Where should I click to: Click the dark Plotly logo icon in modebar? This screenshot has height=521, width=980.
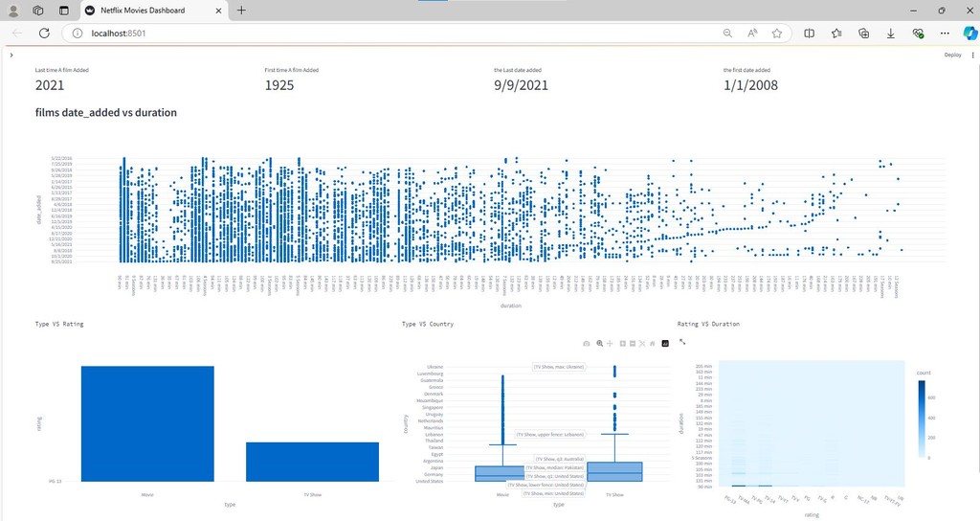click(665, 344)
